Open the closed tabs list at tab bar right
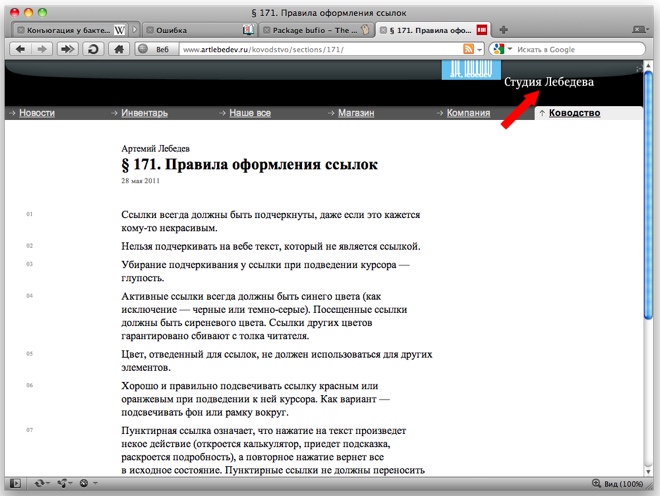The width and height of the screenshot is (660, 496). click(x=640, y=29)
